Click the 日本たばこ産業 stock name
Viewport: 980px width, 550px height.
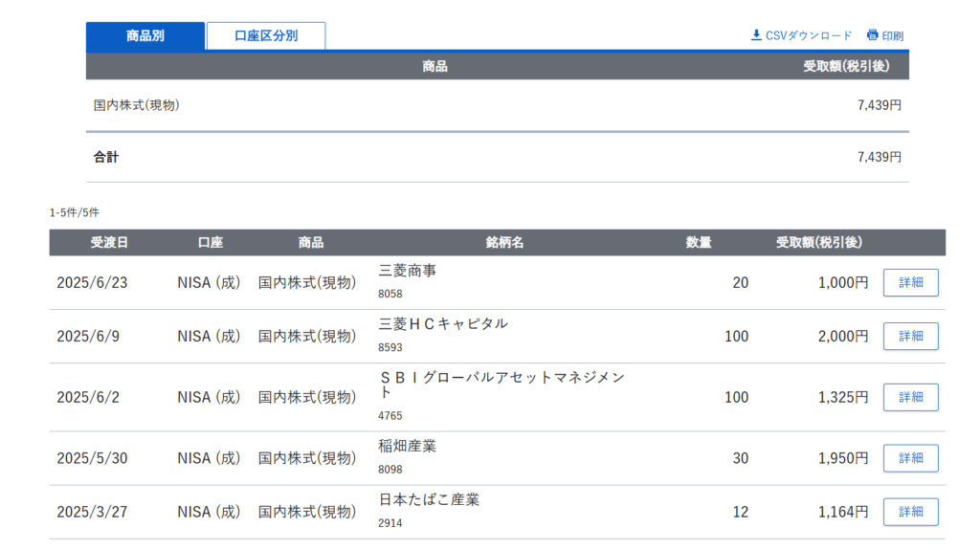(429, 500)
